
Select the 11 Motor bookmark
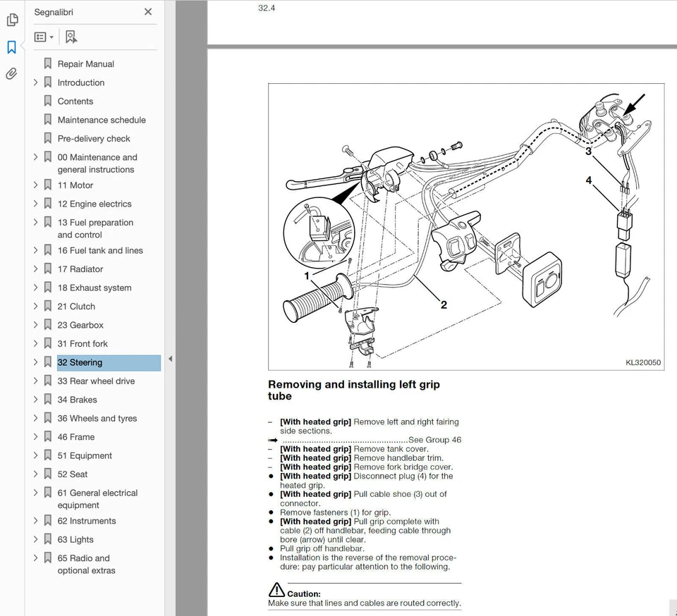pyautogui.click(x=75, y=185)
